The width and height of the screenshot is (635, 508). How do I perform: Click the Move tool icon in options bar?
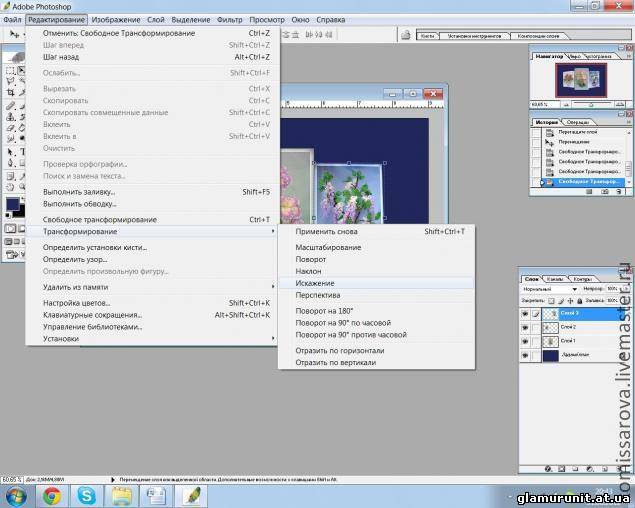(x=15, y=34)
